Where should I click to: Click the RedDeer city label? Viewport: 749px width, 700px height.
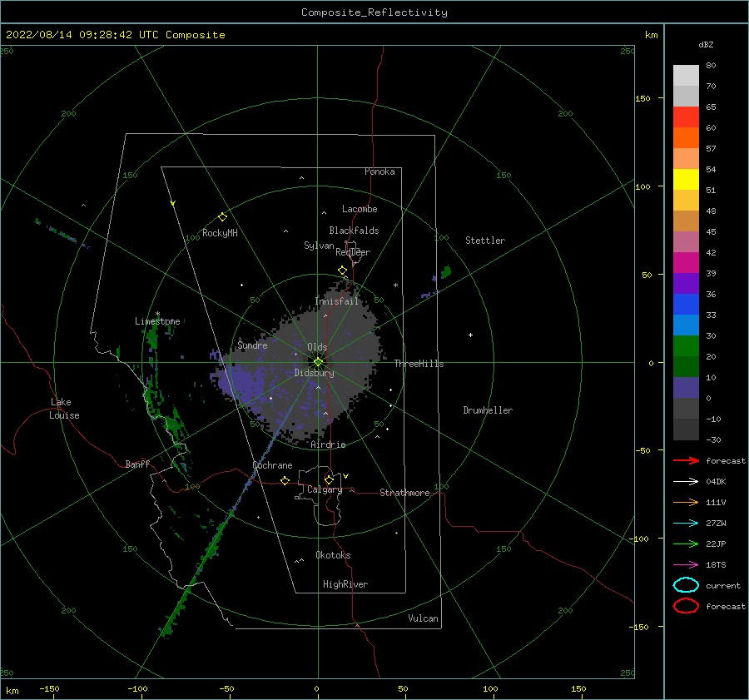(353, 252)
